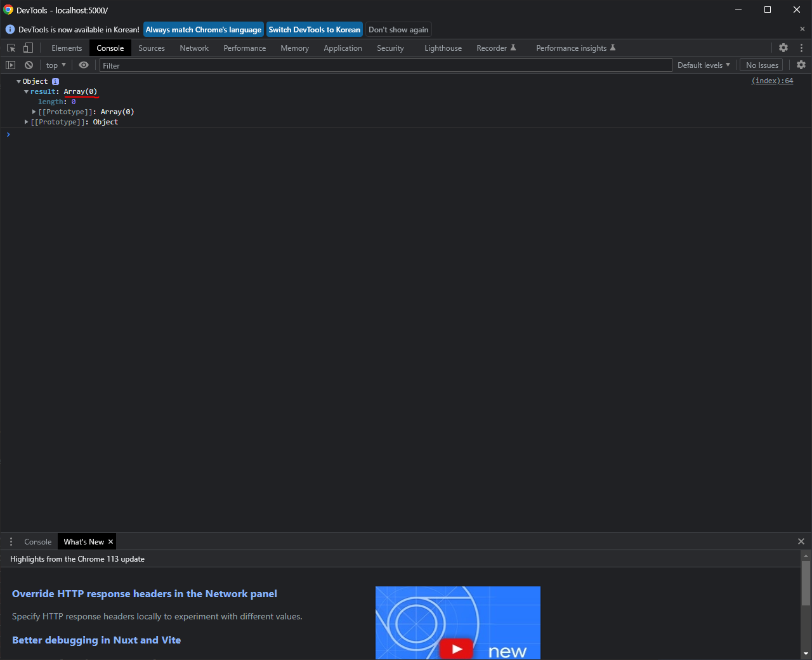This screenshot has height=660, width=812.
Task: Click the console prompt input line
Action: (406, 135)
